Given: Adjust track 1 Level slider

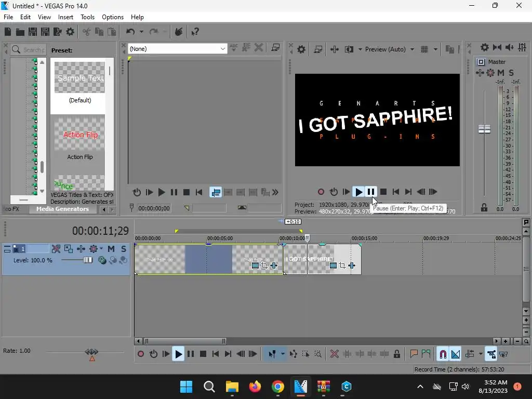Looking at the screenshot, I should click(87, 260).
